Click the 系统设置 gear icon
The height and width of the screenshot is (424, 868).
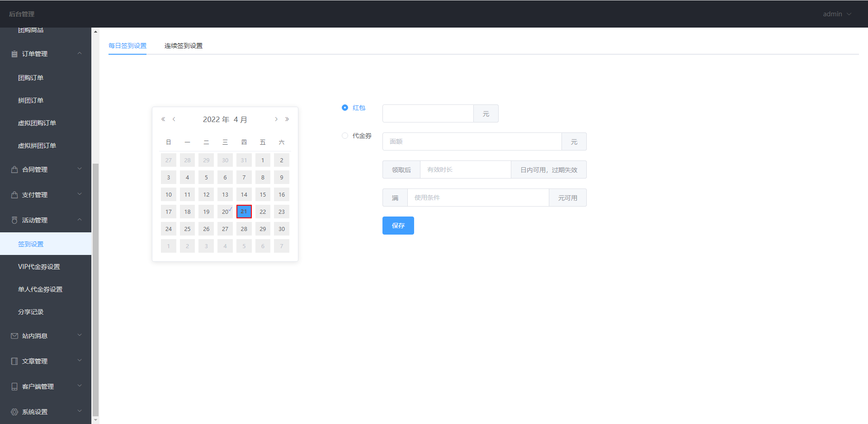pos(14,412)
